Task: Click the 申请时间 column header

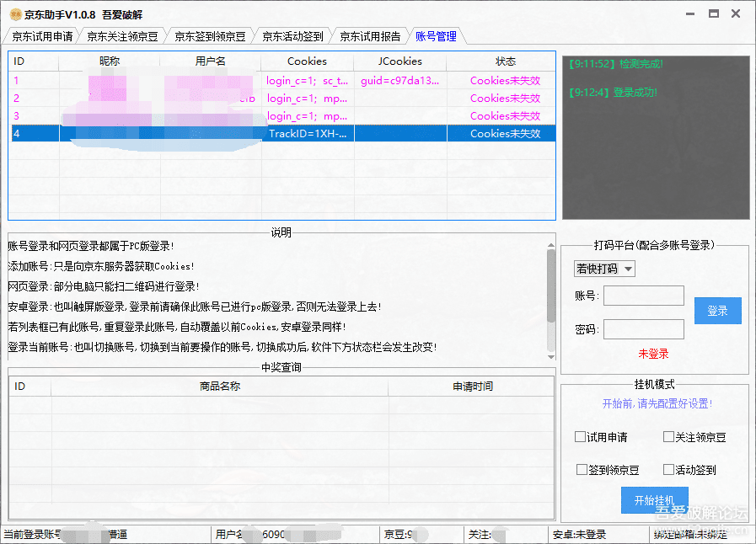Action: 473,387
